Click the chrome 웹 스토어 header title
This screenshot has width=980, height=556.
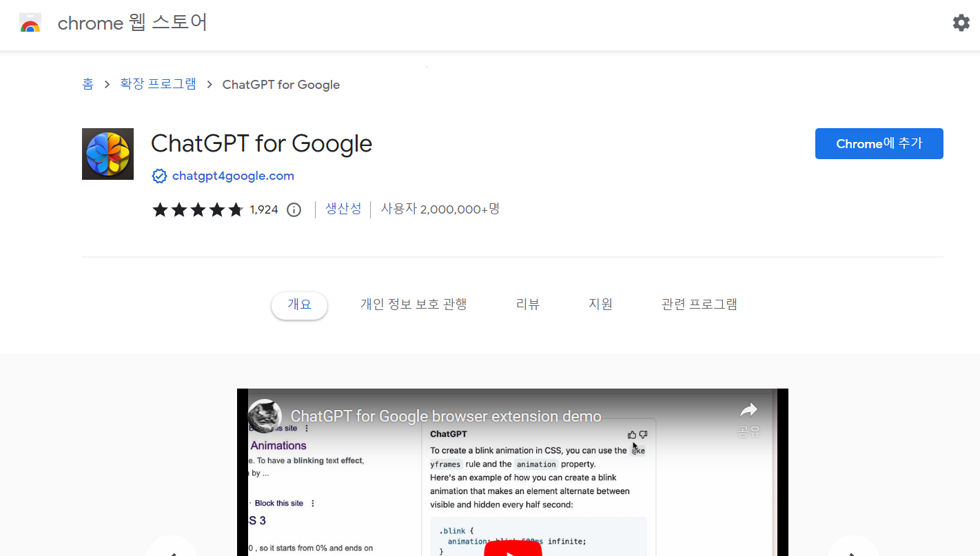pyautogui.click(x=132, y=23)
